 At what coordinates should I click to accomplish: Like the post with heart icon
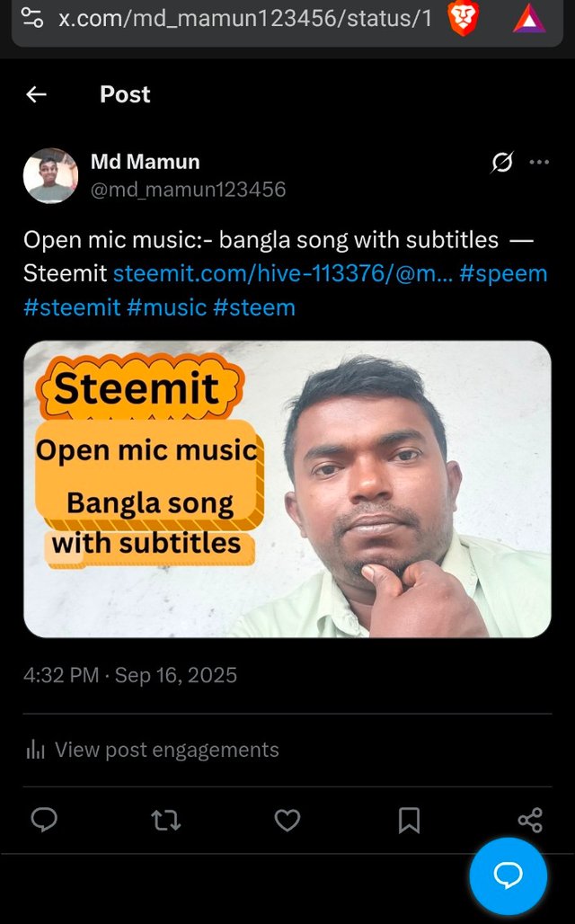[287, 820]
